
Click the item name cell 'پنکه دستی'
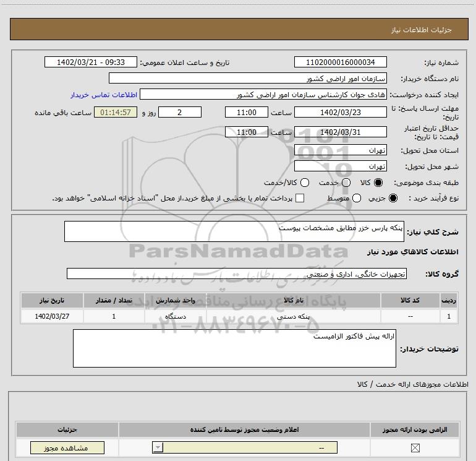(x=293, y=316)
